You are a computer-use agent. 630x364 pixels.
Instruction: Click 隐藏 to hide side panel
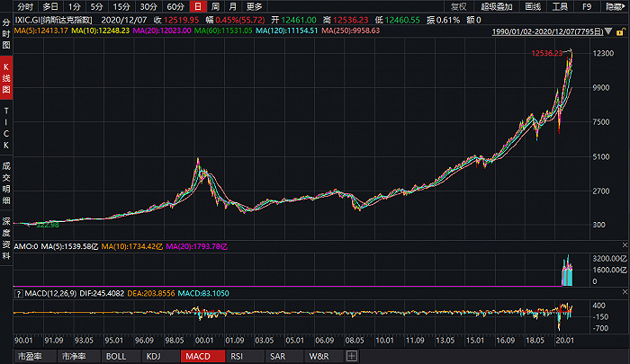coord(615,6)
